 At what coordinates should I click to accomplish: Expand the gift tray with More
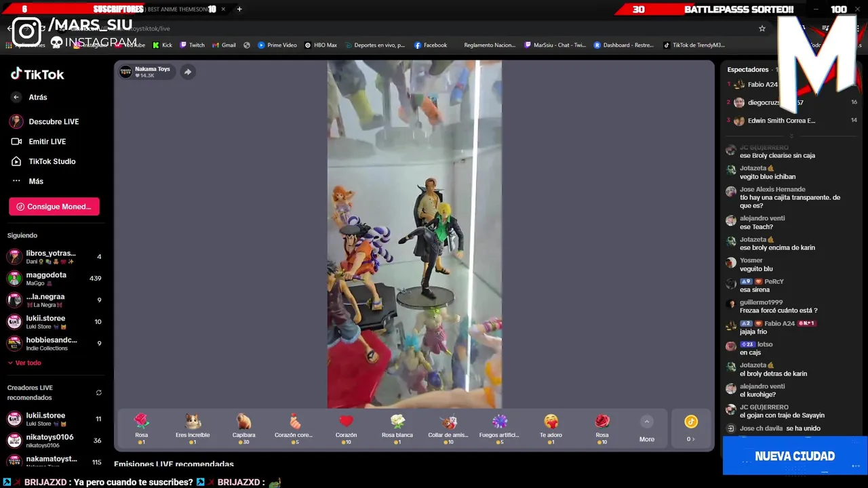click(x=647, y=430)
